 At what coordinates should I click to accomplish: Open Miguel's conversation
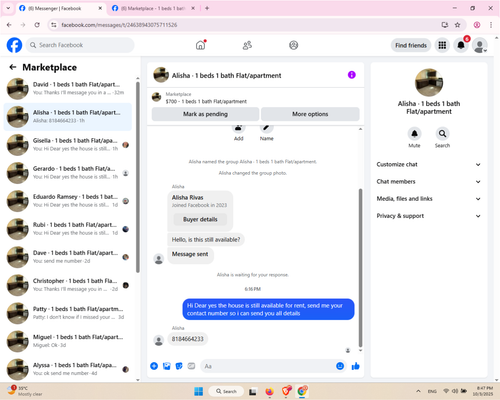pos(68,341)
